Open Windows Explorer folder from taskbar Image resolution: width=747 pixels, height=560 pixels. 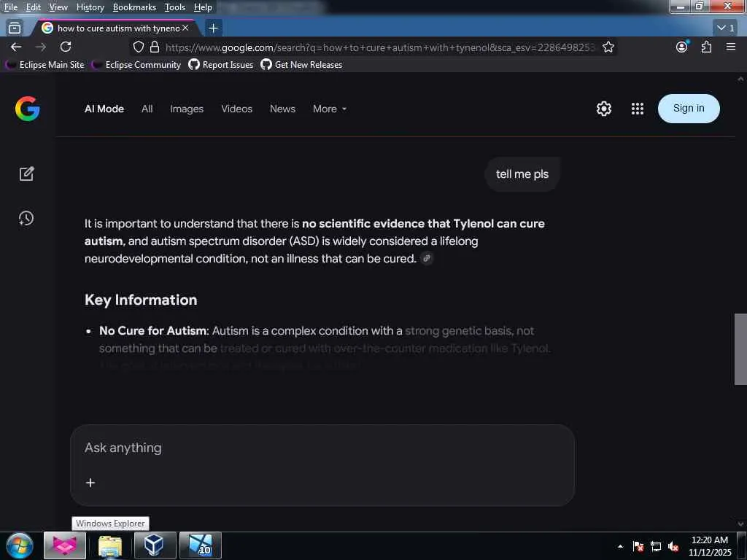tap(110, 546)
